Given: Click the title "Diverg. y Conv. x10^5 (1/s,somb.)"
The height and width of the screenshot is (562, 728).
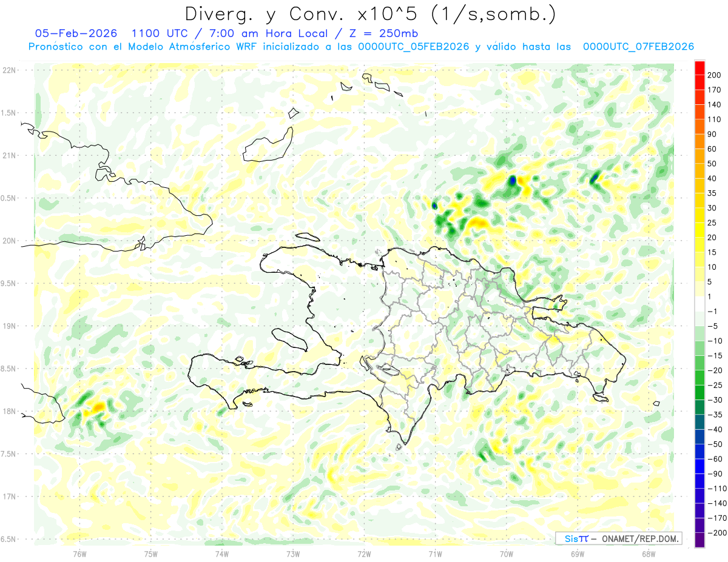Looking at the screenshot, I should 370,14.
